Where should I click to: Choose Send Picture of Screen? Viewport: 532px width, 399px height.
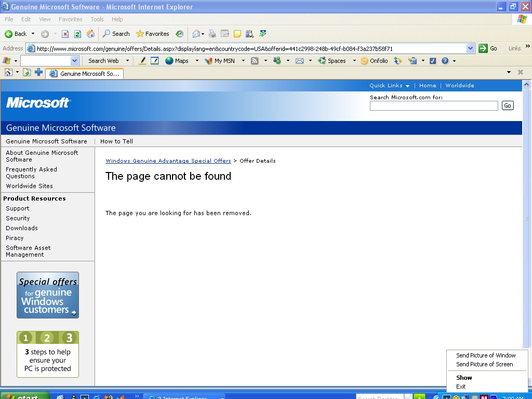click(x=485, y=364)
